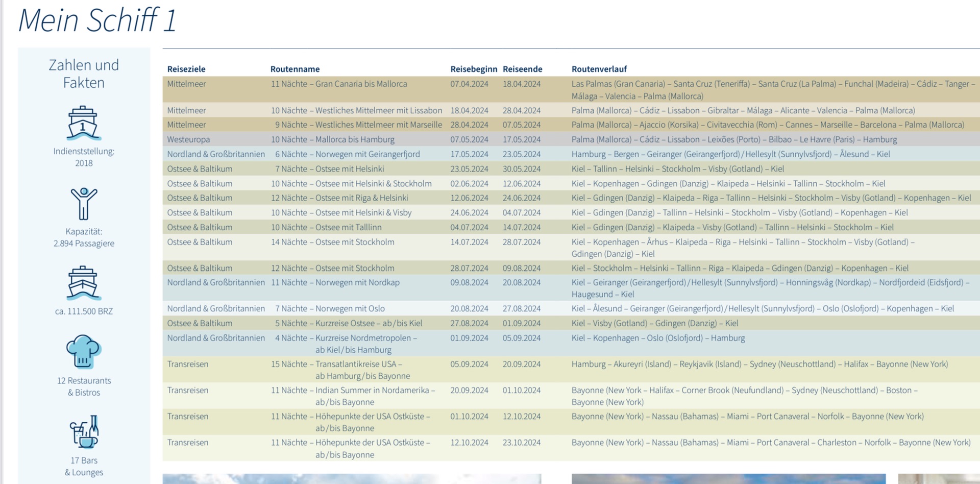Click the Reiseziele column header
Viewport: 980px width, 484px height.
point(186,69)
